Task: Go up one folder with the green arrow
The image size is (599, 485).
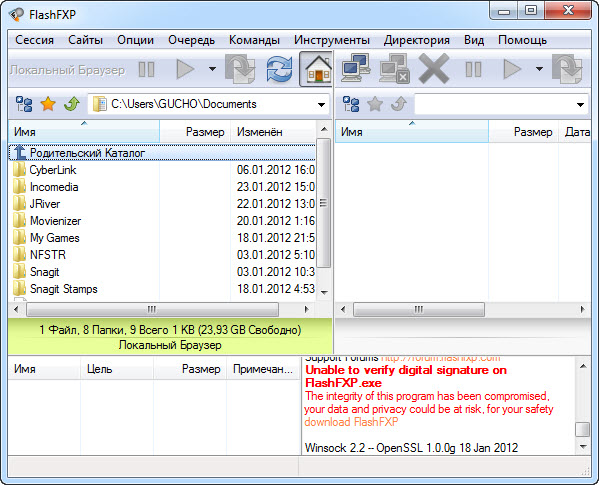Action: coord(71,104)
